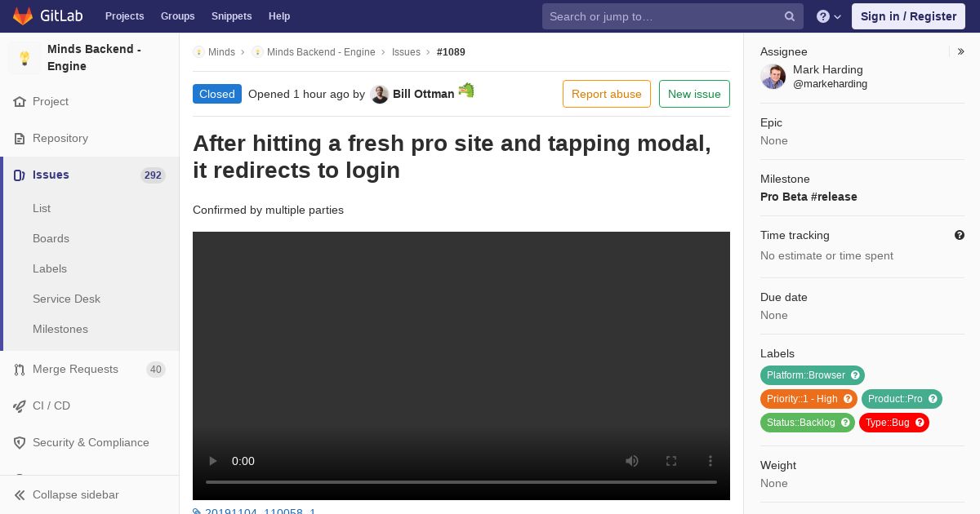Screen dimensions: 980x514
Task: Open the Groups menu in the top navbar
Action: tap(178, 16)
